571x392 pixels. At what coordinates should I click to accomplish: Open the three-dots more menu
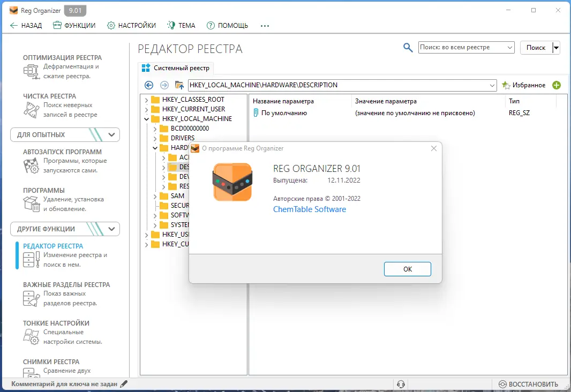[x=265, y=26]
